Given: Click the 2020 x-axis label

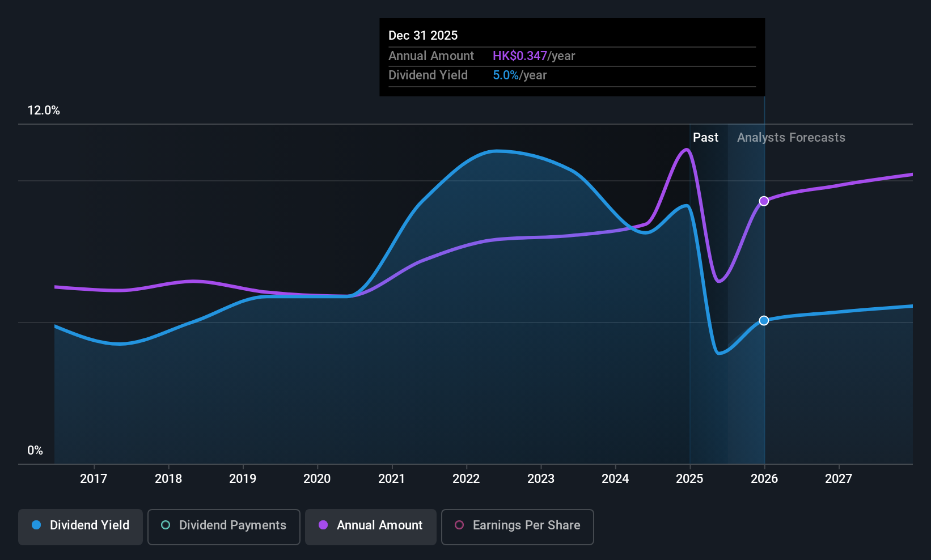Looking at the screenshot, I should [x=317, y=479].
